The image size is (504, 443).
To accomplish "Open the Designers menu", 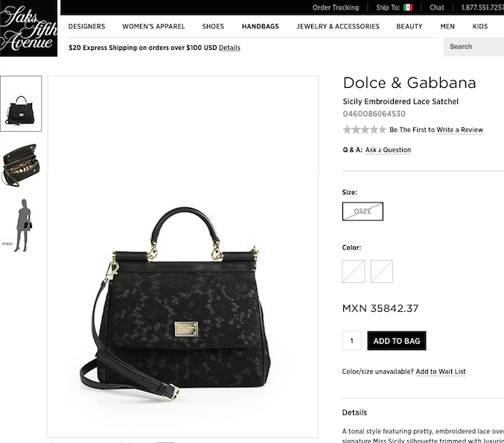I will pos(86,26).
